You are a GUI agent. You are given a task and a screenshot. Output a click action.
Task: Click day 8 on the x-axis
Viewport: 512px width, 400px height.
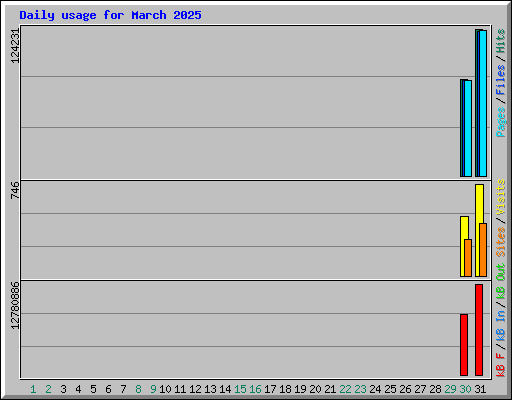click(x=138, y=389)
